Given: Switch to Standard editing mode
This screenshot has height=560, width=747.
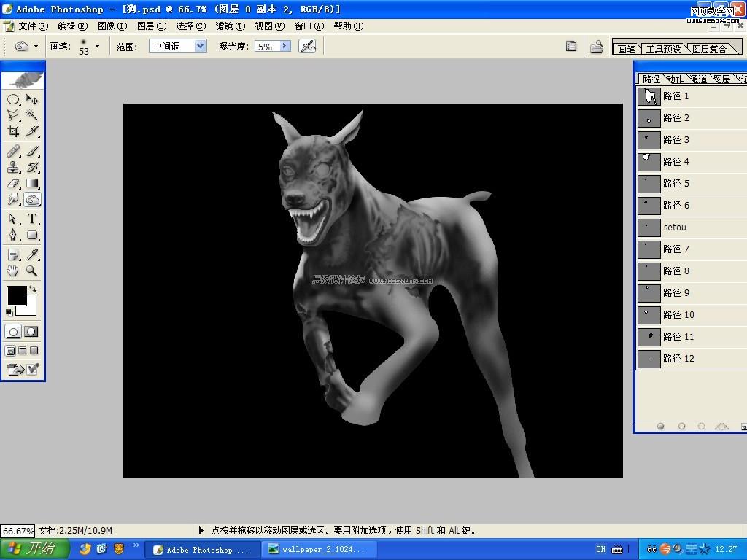Looking at the screenshot, I should tap(13, 332).
